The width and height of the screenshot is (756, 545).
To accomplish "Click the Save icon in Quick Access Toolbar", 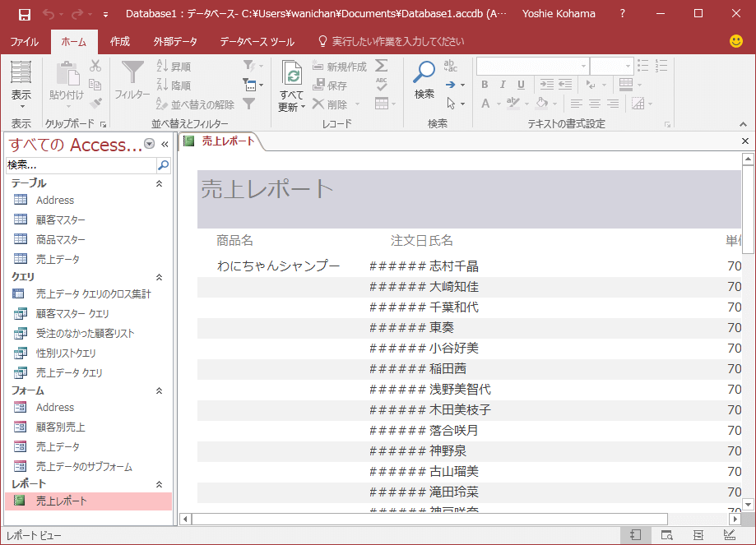I will pyautogui.click(x=24, y=14).
